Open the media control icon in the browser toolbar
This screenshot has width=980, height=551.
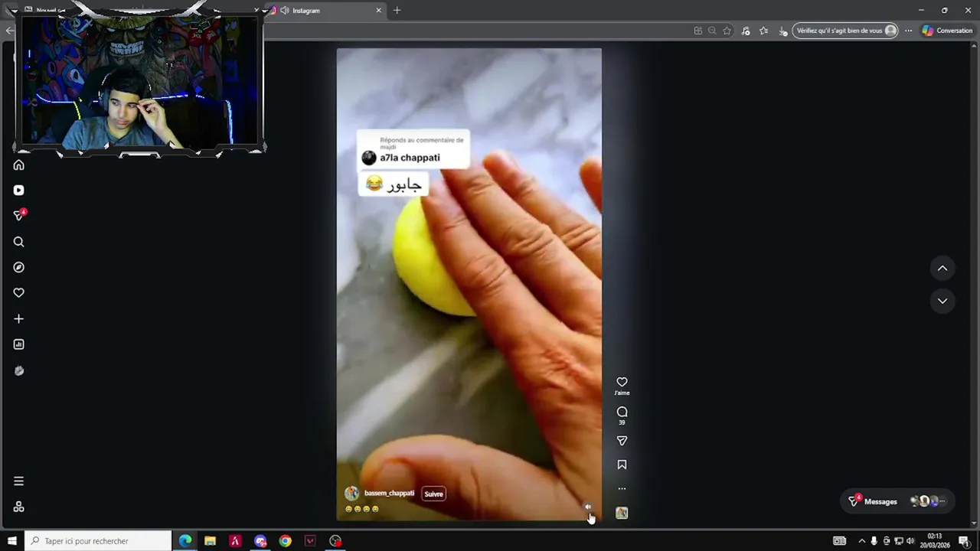click(x=746, y=31)
